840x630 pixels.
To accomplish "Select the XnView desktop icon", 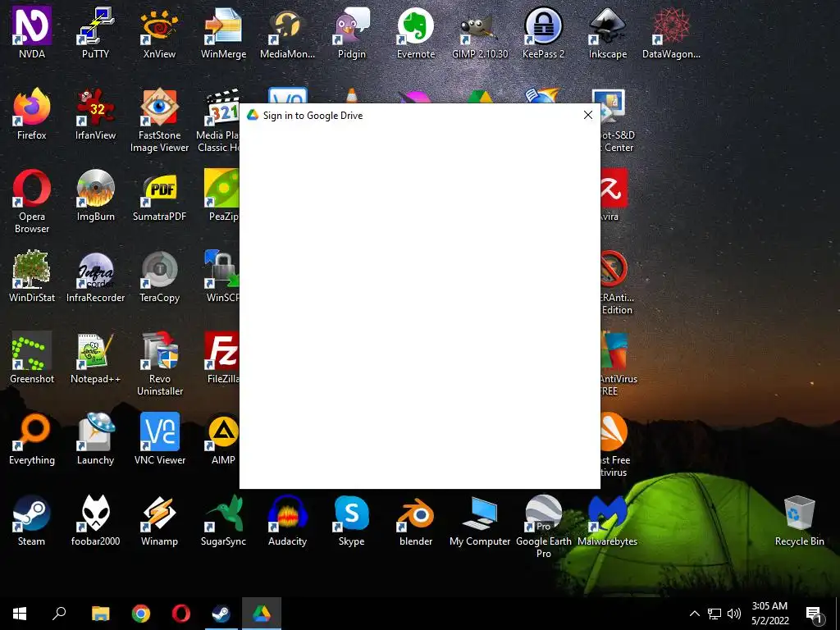I will [159, 32].
